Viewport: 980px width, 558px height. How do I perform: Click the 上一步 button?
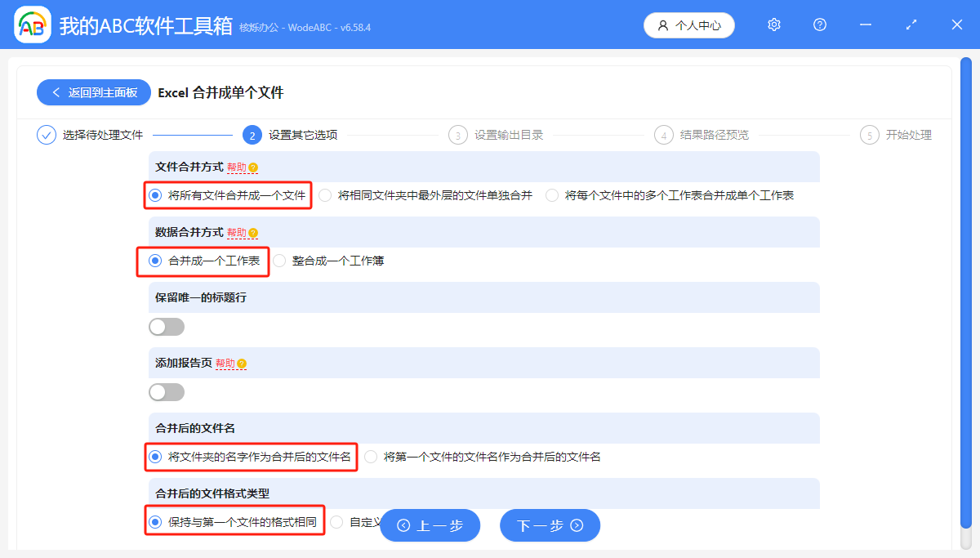430,525
